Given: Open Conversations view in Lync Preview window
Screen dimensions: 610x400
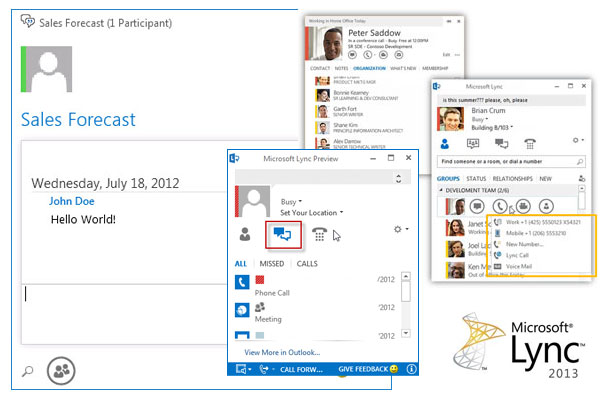Looking at the screenshot, I should tap(283, 234).
